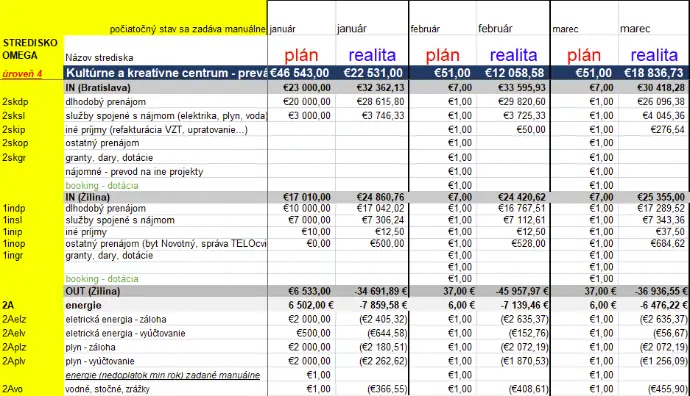Click the január plán total €46 543,00
The width and height of the screenshot is (690, 396).
[300, 73]
